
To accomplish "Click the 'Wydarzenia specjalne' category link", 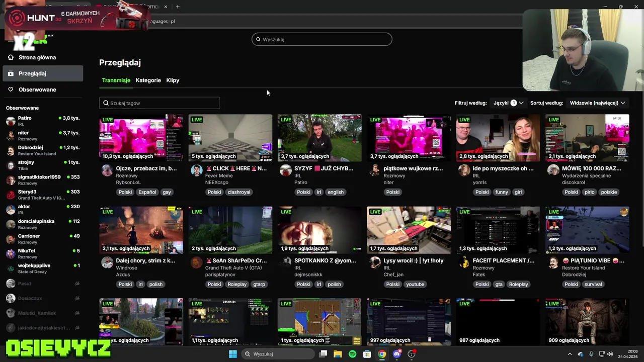I will pyautogui.click(x=586, y=175).
